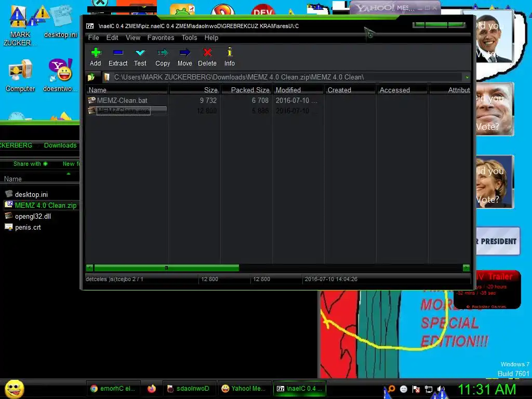Click the 6 708 packed size cell

coord(260,100)
